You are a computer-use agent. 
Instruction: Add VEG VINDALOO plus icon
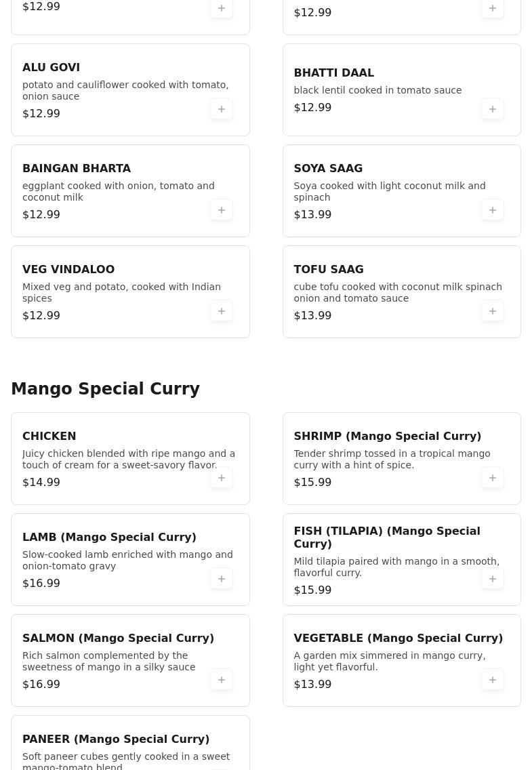pyautogui.click(x=222, y=311)
